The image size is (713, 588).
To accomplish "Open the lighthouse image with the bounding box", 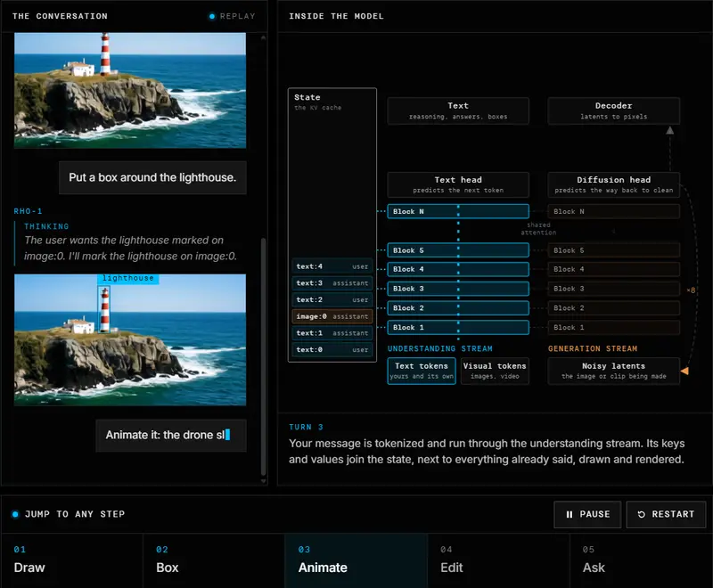I will 130,340.
